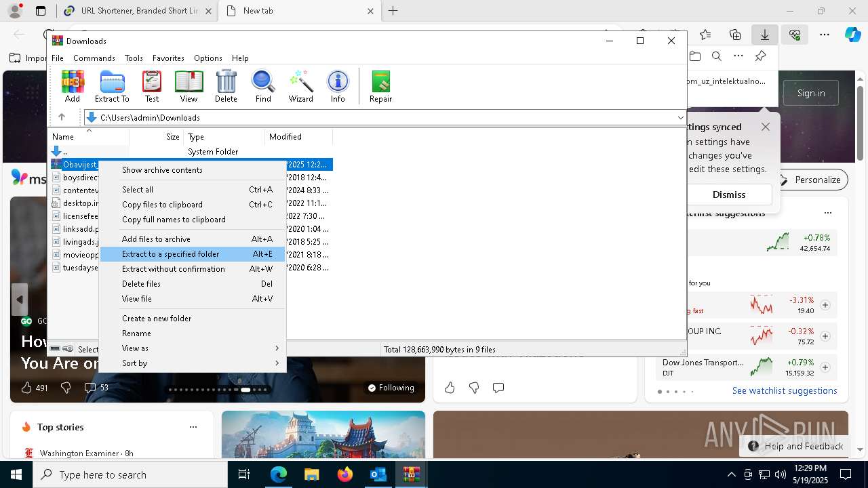Click the Add toolbar icon in WinRAR
Screen dimensions: 868x488
[x=73, y=86]
